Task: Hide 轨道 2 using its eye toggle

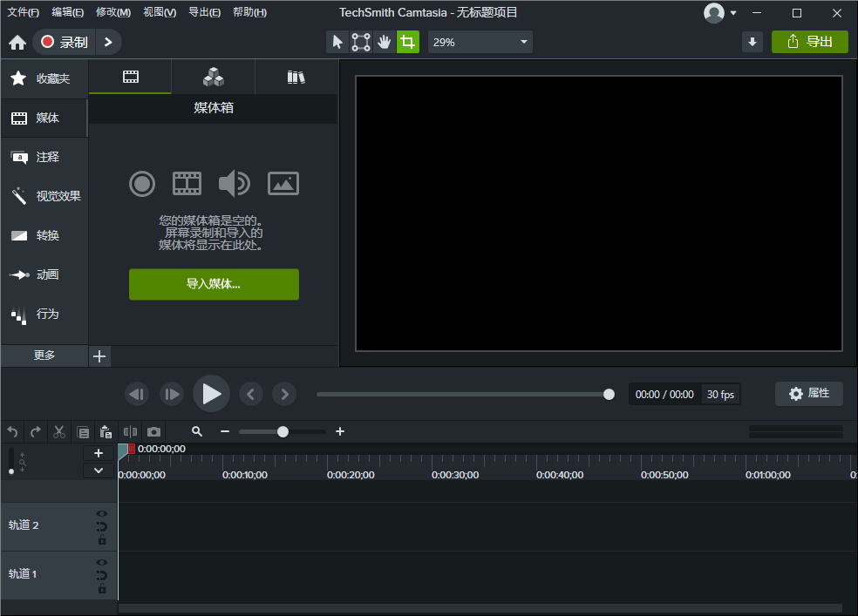Action: [x=102, y=513]
